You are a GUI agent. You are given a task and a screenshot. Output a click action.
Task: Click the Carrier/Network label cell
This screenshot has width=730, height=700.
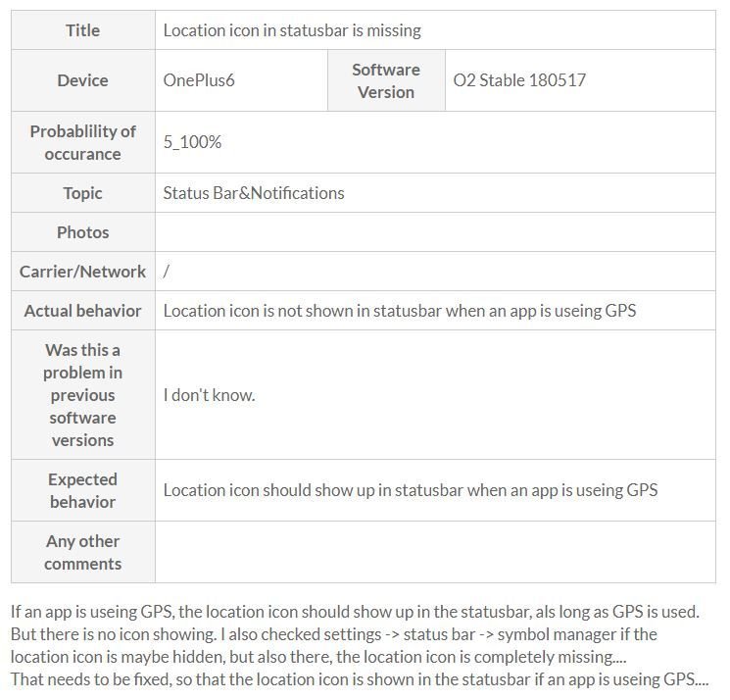pyautogui.click(x=83, y=271)
